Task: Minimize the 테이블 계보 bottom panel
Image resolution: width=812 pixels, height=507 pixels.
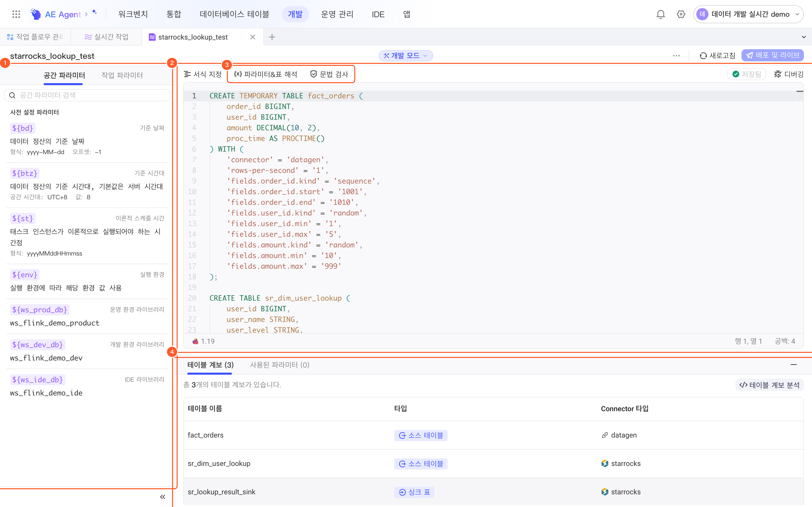Action: [x=793, y=365]
